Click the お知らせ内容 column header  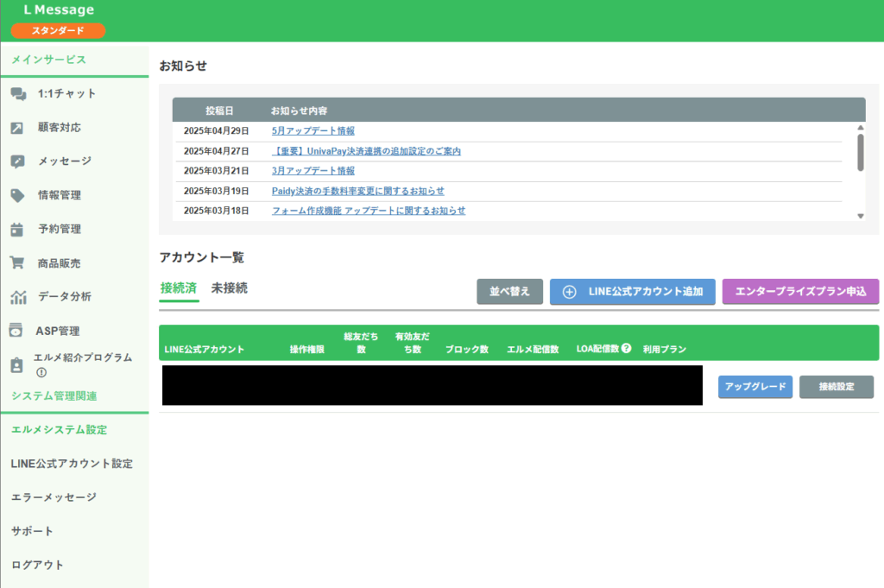[x=300, y=111]
